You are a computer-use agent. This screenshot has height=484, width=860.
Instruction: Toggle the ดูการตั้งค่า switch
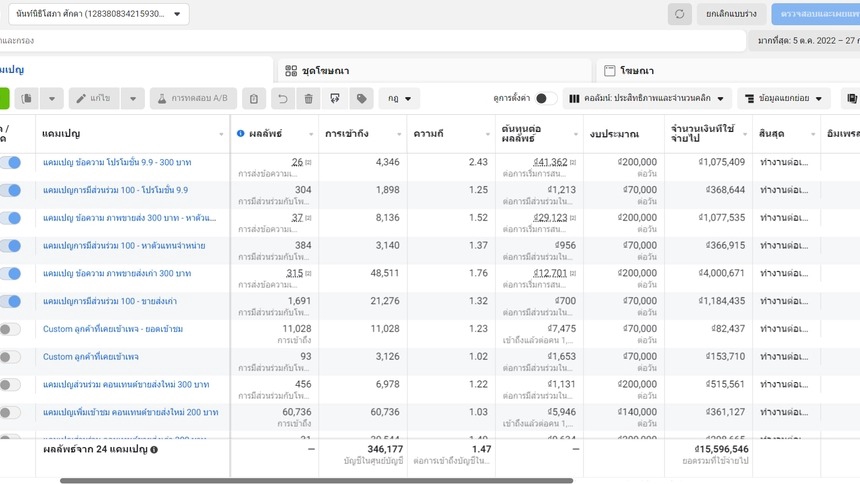click(546, 98)
